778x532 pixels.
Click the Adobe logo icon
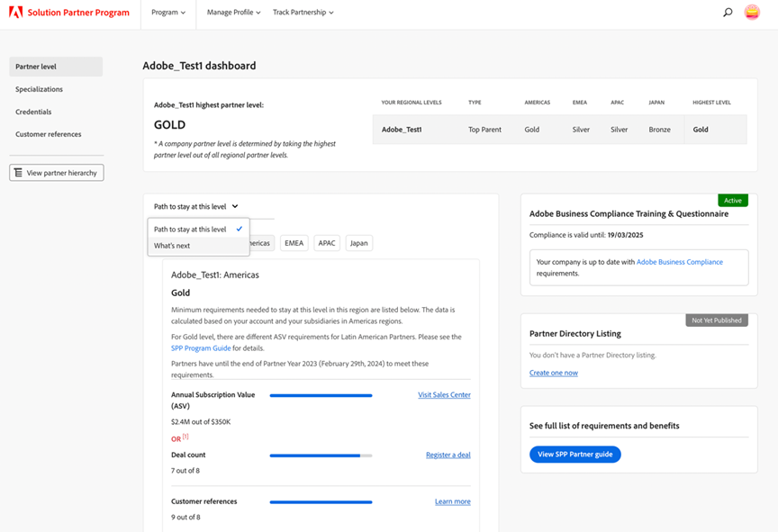click(15, 13)
